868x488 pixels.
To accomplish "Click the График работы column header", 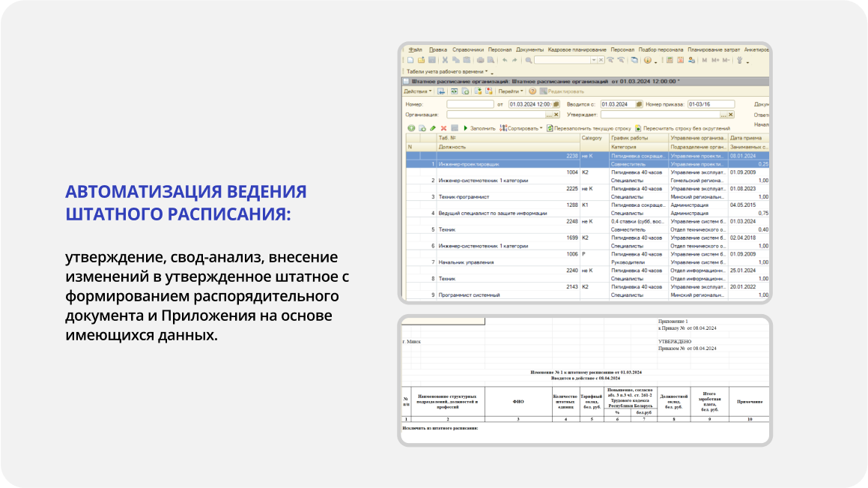I will point(638,138).
